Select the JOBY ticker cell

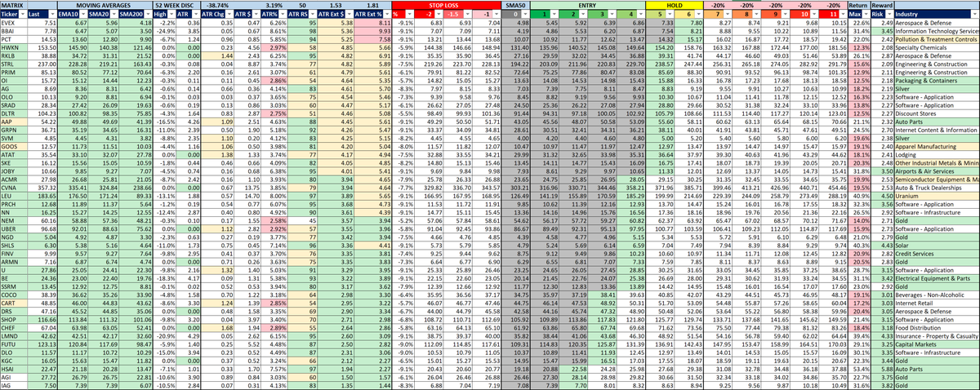pos(14,171)
